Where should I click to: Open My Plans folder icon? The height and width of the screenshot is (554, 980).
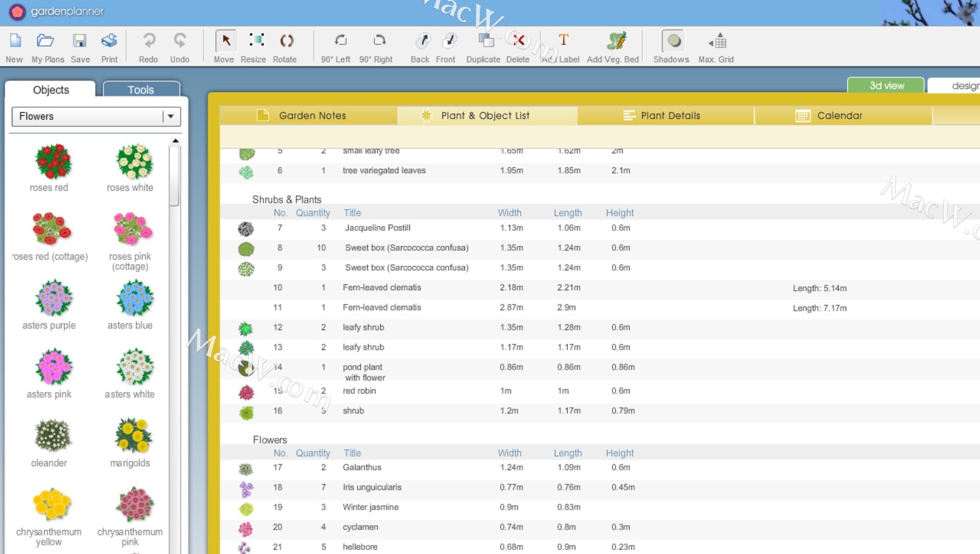(x=45, y=41)
